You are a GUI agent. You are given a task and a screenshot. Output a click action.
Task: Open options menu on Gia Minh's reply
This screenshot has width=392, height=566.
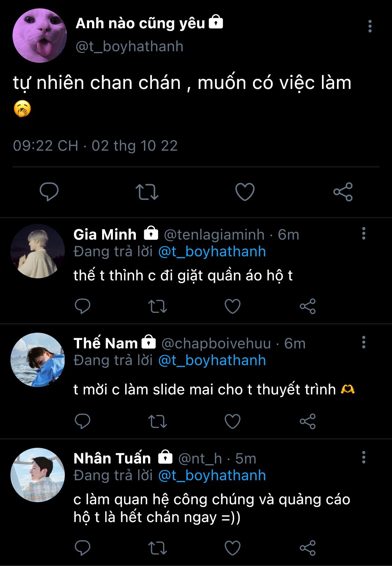click(x=363, y=233)
